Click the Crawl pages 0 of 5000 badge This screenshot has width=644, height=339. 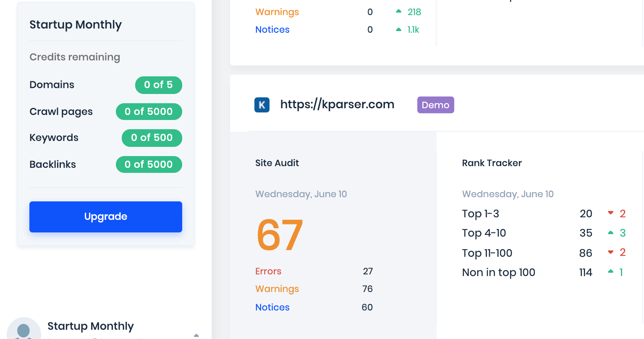point(149,112)
